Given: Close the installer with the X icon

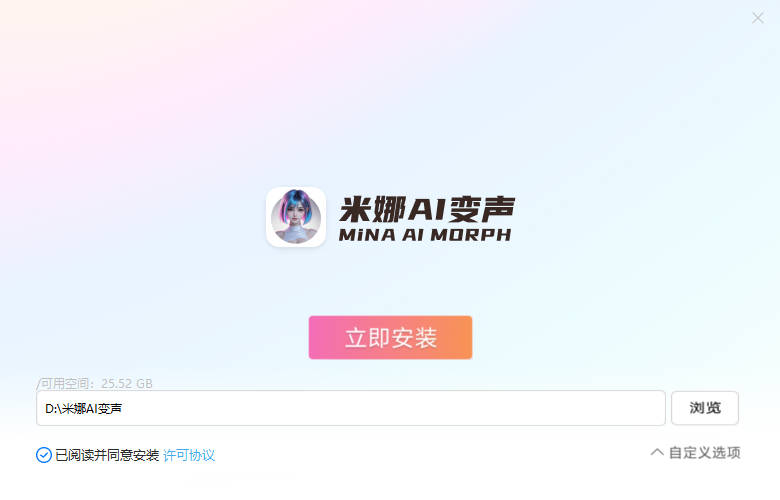Looking at the screenshot, I should [x=758, y=18].
